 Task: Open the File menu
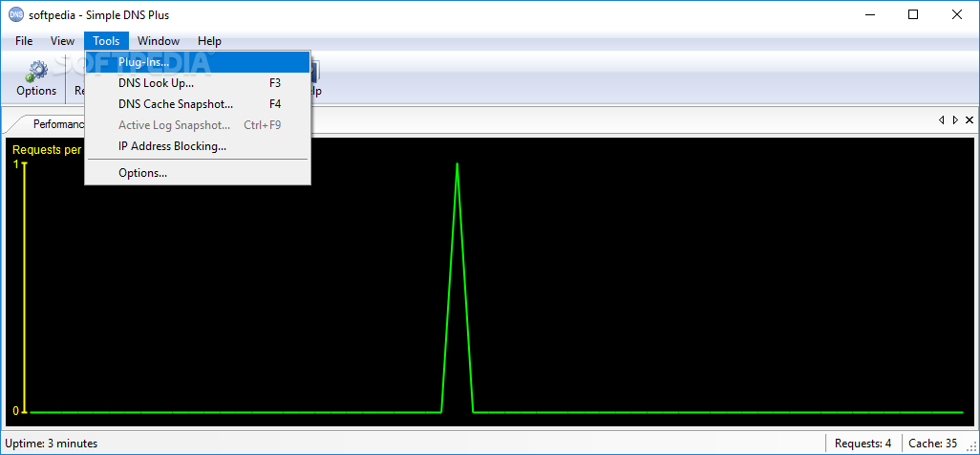tap(24, 41)
